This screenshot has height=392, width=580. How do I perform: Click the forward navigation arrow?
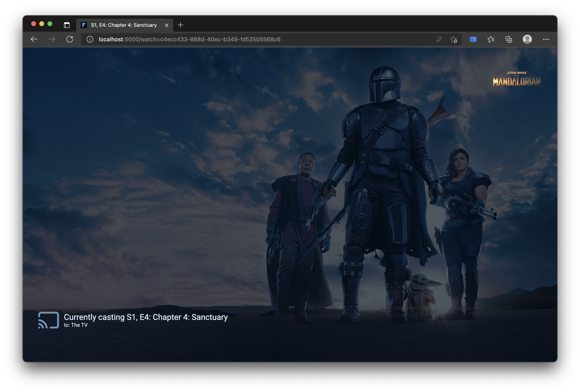coord(52,39)
